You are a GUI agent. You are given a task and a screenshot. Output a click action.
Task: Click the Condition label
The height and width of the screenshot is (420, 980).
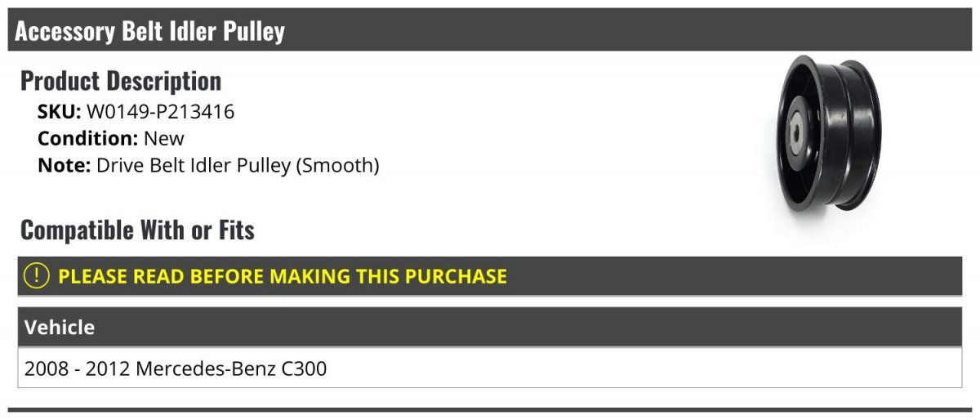[88, 138]
